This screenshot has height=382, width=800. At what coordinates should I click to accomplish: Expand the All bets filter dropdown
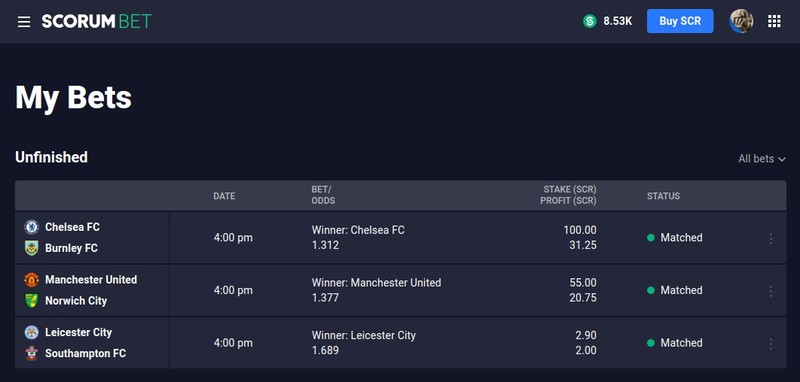[x=761, y=159]
